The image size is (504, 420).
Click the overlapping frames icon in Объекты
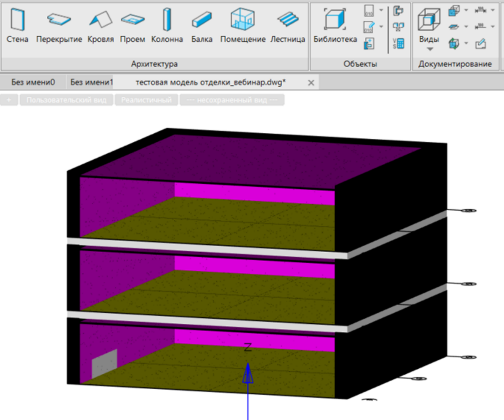click(398, 10)
